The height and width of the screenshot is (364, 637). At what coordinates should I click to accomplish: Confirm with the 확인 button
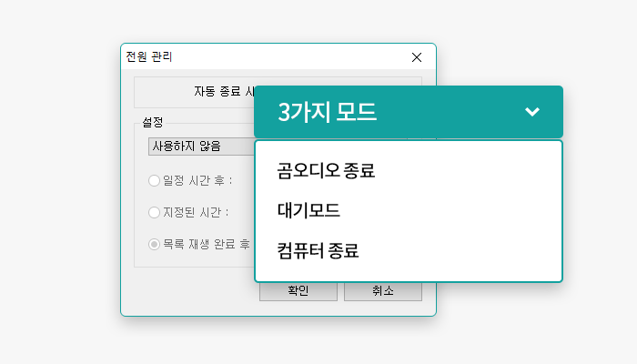click(298, 291)
